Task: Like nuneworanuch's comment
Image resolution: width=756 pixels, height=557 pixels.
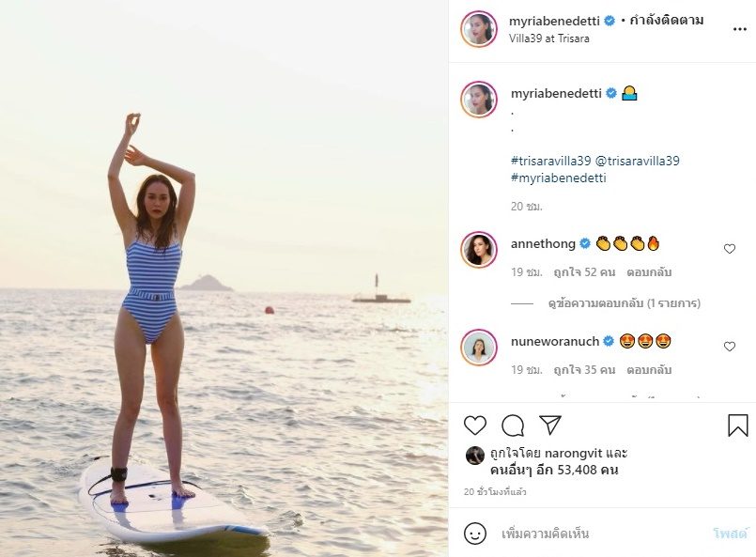Action: 730,347
